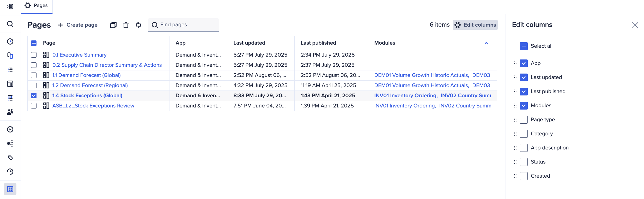The image size is (644, 199).
Task: Click the users icon in left sidebar
Action: point(10,112)
